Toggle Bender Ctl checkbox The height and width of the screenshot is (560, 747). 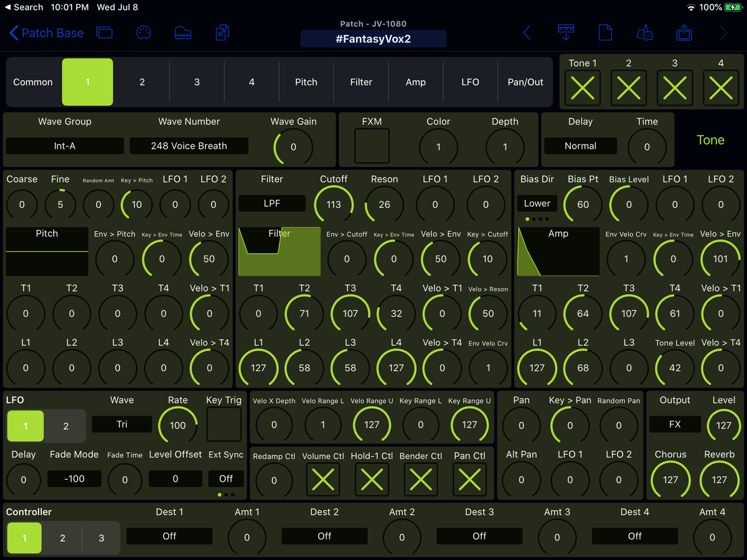tap(421, 480)
